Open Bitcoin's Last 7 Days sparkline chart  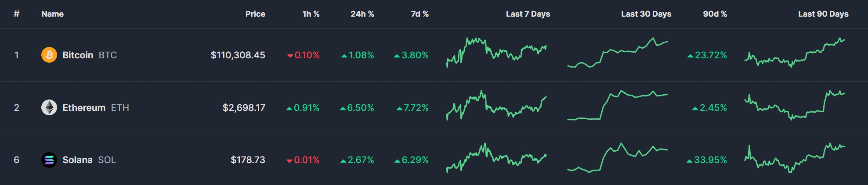[496, 53]
